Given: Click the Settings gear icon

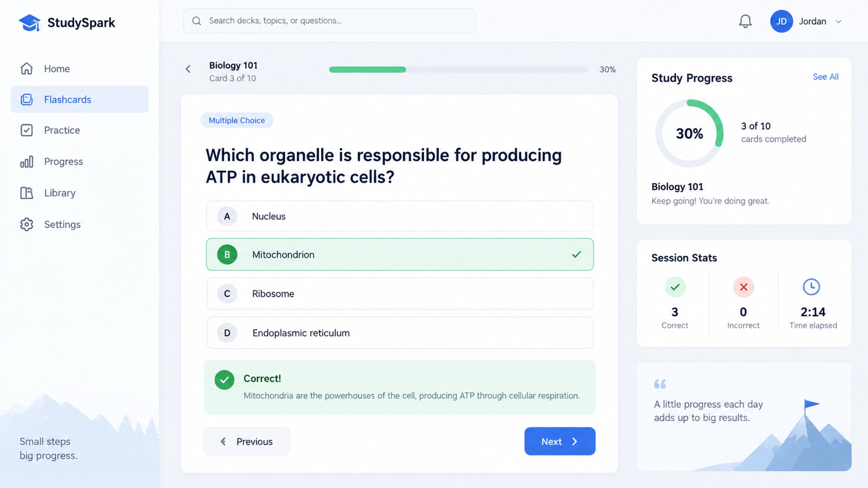Looking at the screenshot, I should 26,224.
